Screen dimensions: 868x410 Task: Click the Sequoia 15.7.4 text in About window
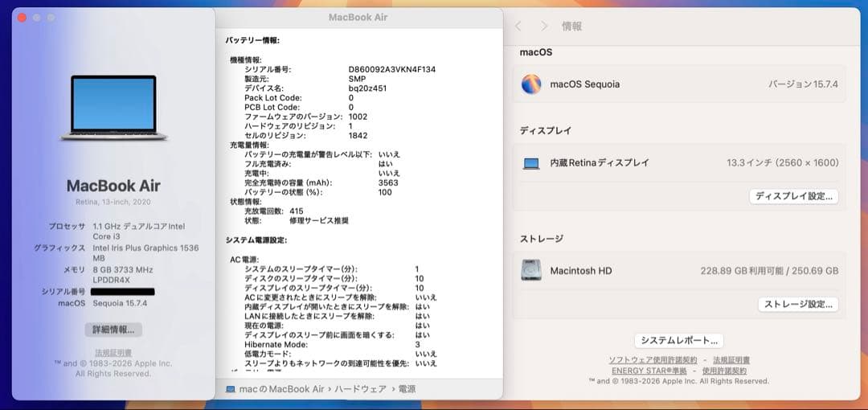coord(120,303)
